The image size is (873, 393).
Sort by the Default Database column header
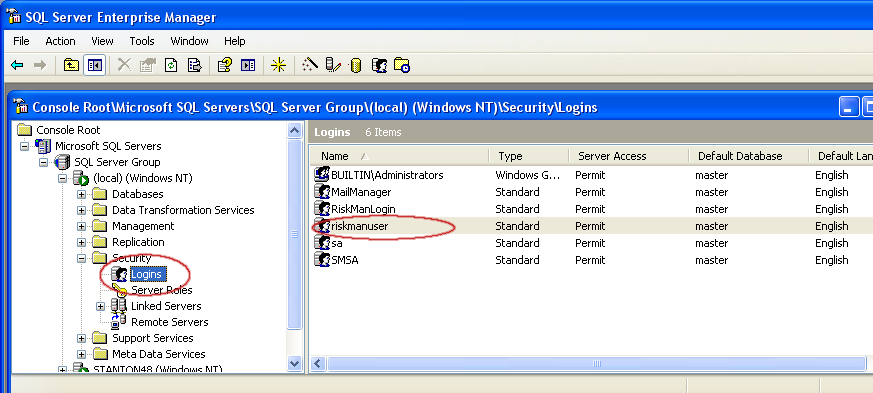748,156
